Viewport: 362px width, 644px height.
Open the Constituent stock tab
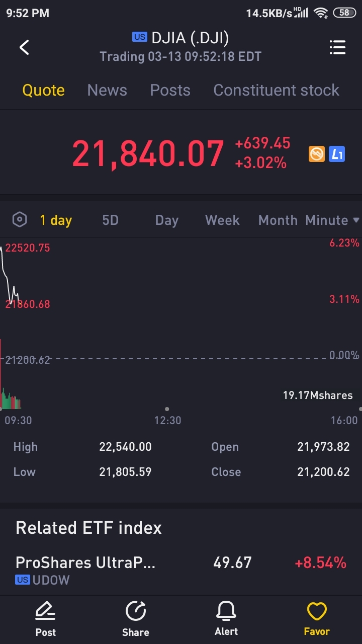coord(276,90)
